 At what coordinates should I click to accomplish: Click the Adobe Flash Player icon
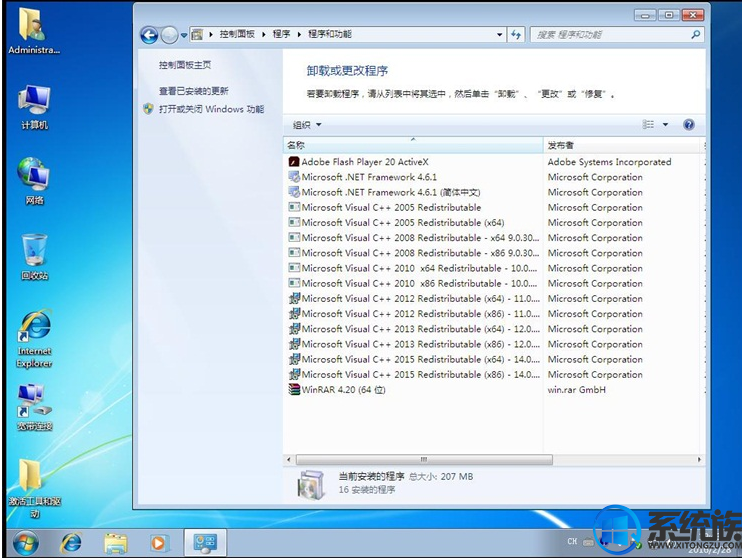click(x=294, y=162)
